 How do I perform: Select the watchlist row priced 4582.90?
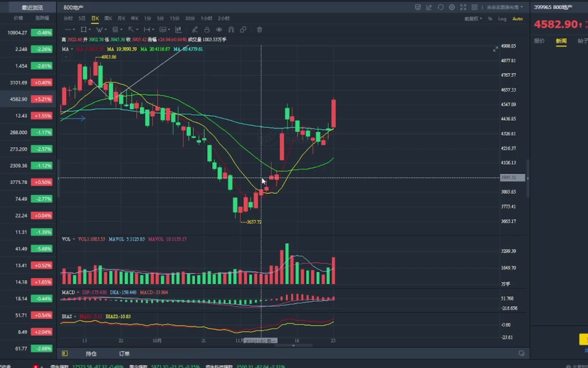(x=28, y=99)
